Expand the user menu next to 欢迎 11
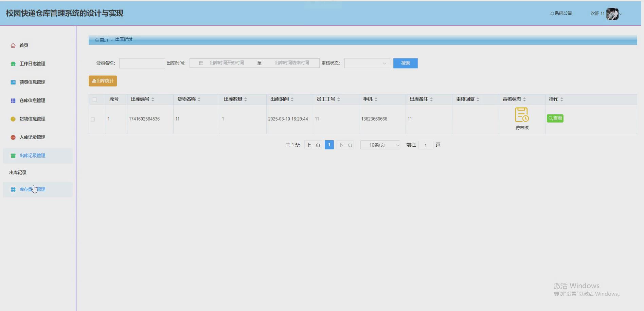Viewport: 644px width, 311px height. click(621, 14)
